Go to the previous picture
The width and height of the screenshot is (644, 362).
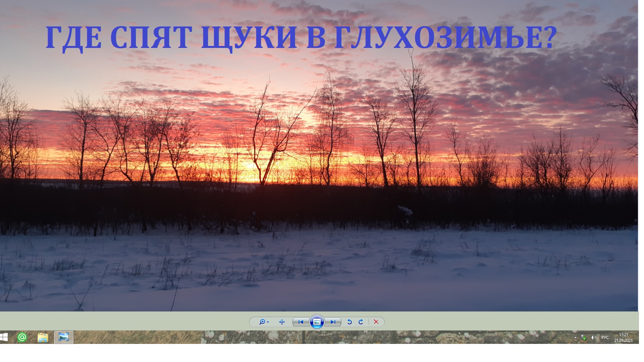click(301, 322)
